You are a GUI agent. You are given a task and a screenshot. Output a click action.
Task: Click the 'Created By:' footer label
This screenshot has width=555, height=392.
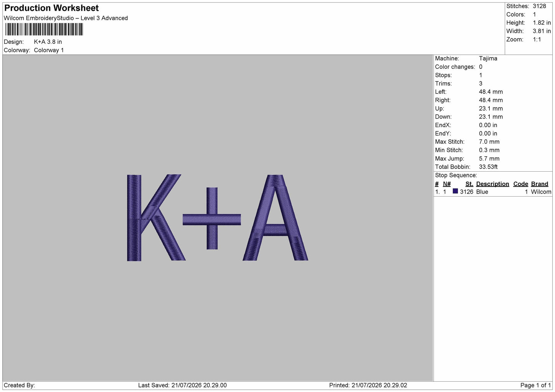19,385
